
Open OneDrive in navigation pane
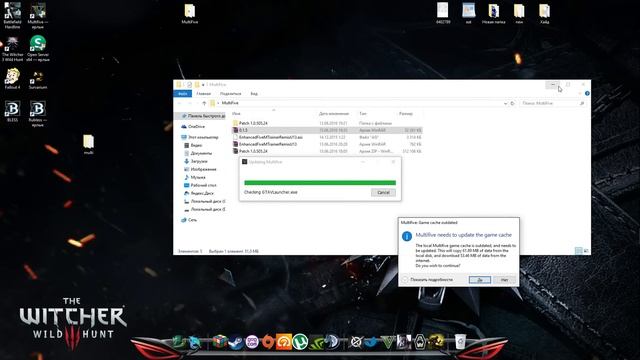point(193,127)
